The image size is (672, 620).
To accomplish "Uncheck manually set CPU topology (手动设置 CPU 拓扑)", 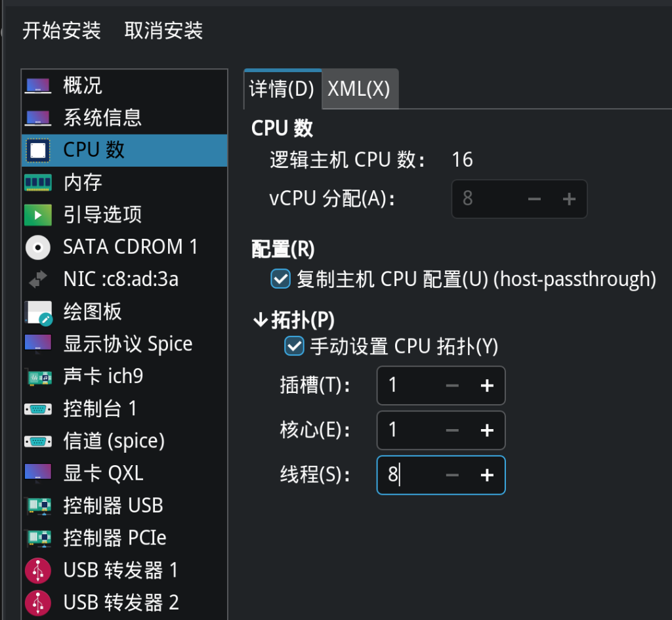I will (x=293, y=346).
